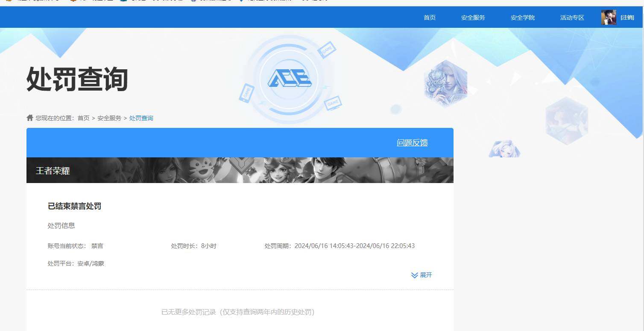Viewport: 644px width, 331px height.
Task: Click the user avatar photo in the navbar
Action: click(x=608, y=18)
